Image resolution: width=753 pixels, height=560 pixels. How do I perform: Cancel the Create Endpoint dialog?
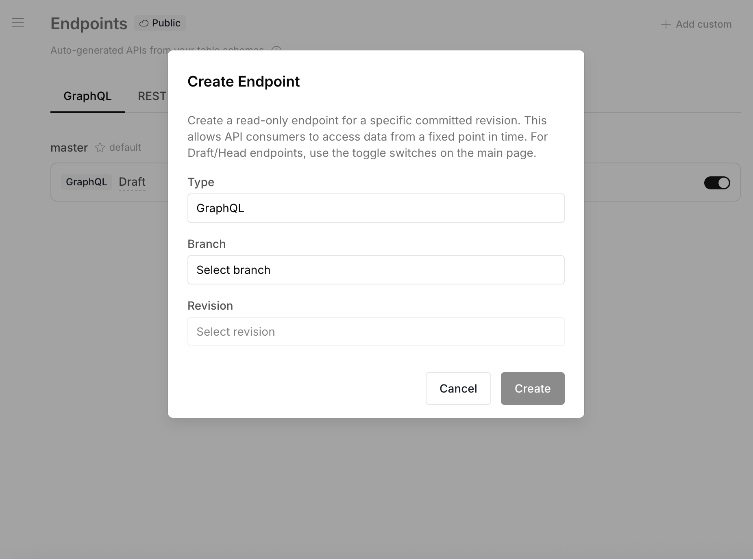[458, 389]
